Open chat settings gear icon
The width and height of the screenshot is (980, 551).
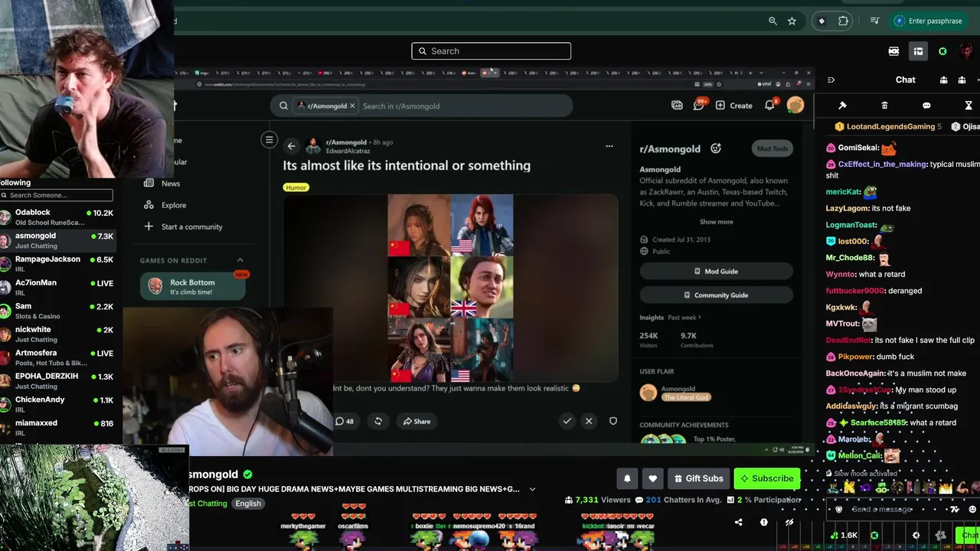coord(916,535)
